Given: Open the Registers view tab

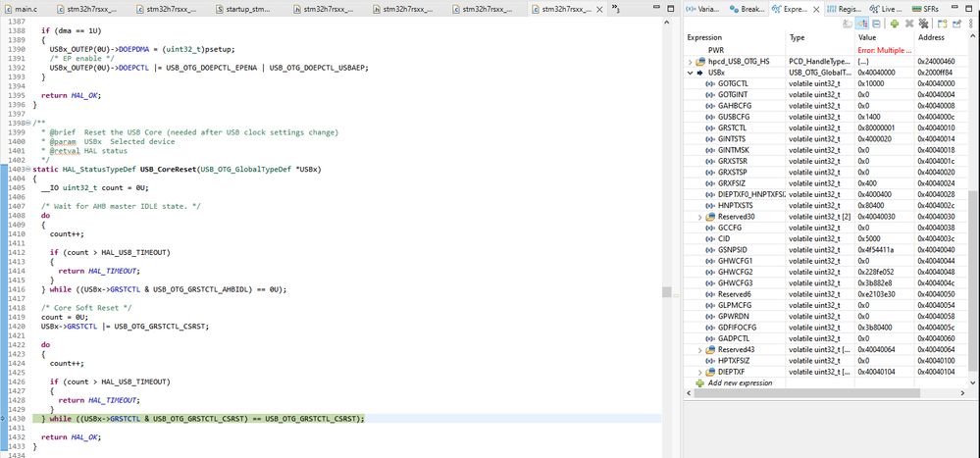Looking at the screenshot, I should pos(845,10).
